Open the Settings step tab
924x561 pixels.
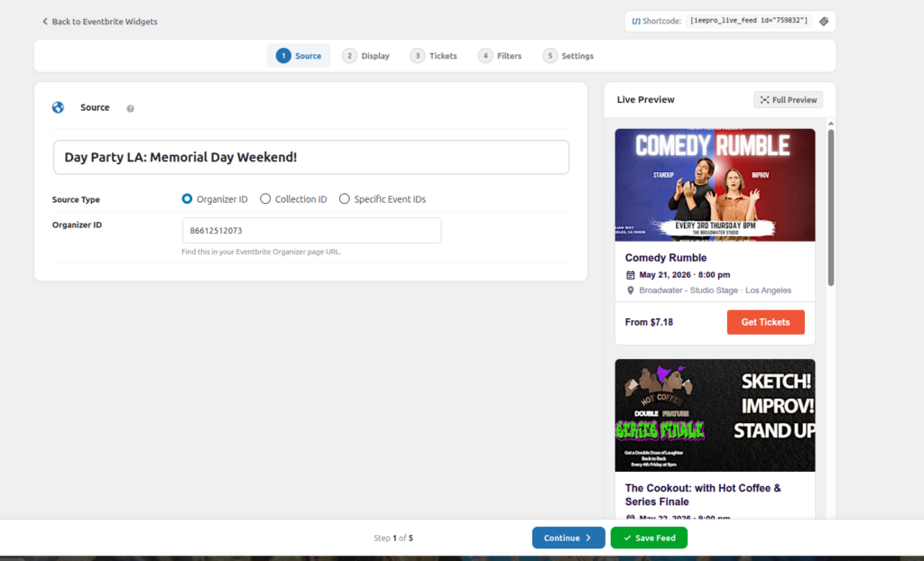568,56
